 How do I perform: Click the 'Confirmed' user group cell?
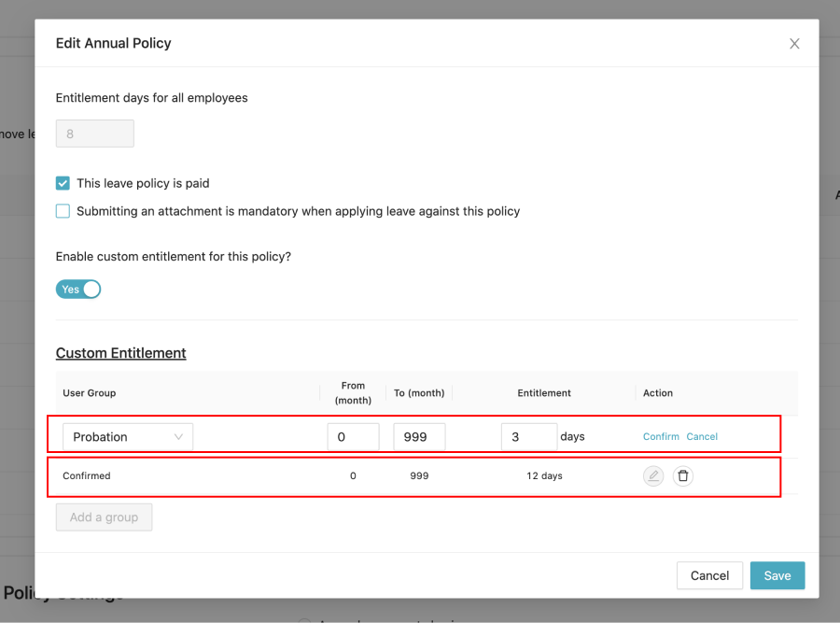tap(86, 475)
